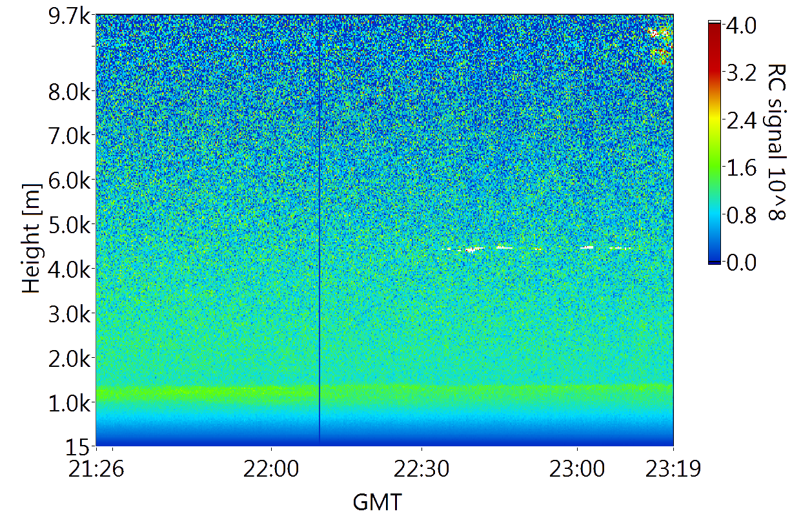Click the 21:26 start time label

click(96, 468)
